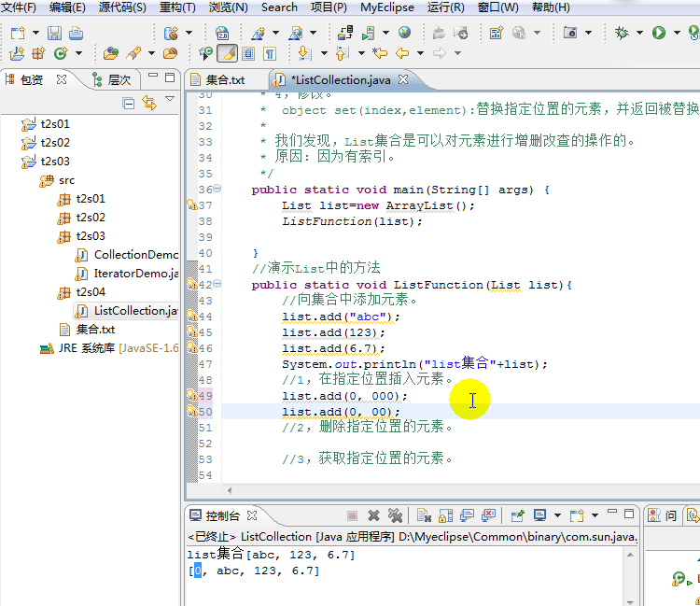Screen dimensions: 700x606
Task: Toggle Link with Editor in Package Explorer
Action: [x=149, y=103]
